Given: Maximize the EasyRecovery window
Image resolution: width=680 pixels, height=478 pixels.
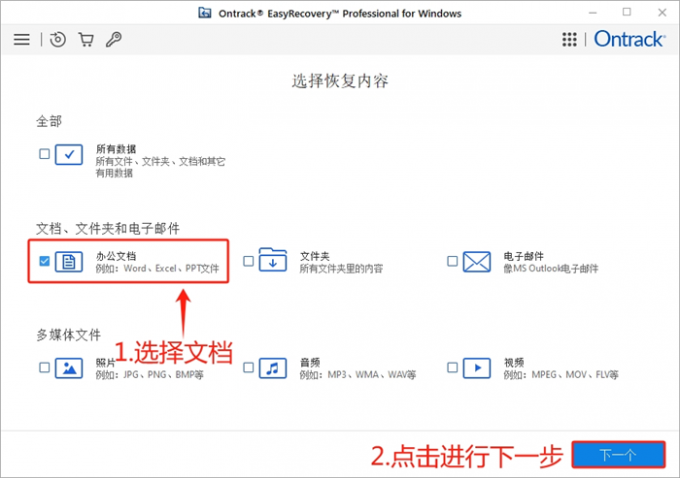Looking at the screenshot, I should click(x=627, y=13).
